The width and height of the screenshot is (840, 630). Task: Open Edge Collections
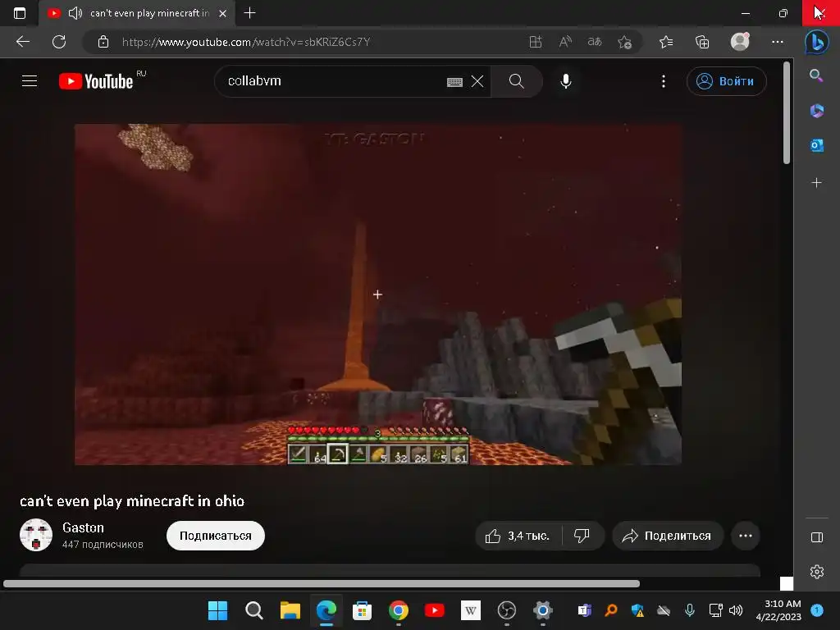point(702,42)
